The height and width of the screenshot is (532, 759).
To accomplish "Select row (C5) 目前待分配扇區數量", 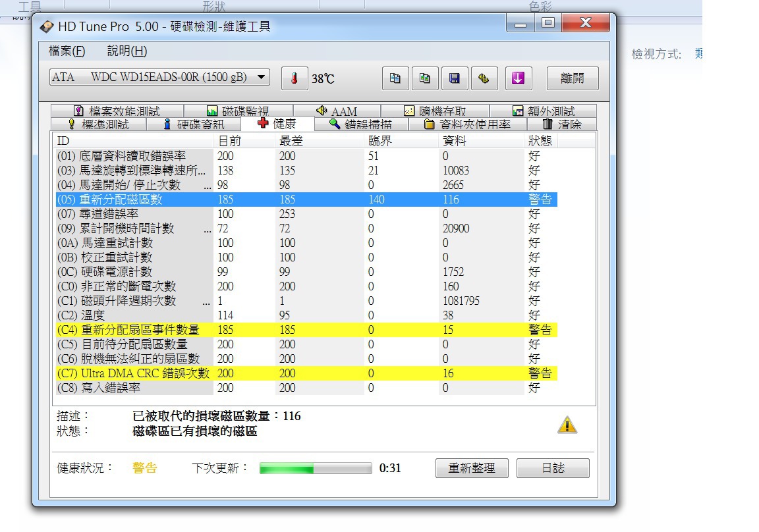I will pyautogui.click(x=306, y=344).
